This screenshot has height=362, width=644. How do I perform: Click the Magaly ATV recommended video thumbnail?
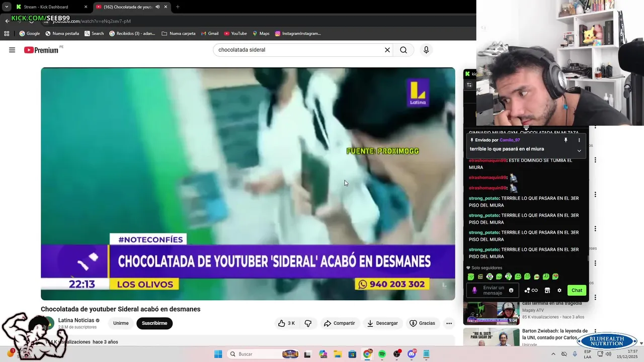coord(491,313)
